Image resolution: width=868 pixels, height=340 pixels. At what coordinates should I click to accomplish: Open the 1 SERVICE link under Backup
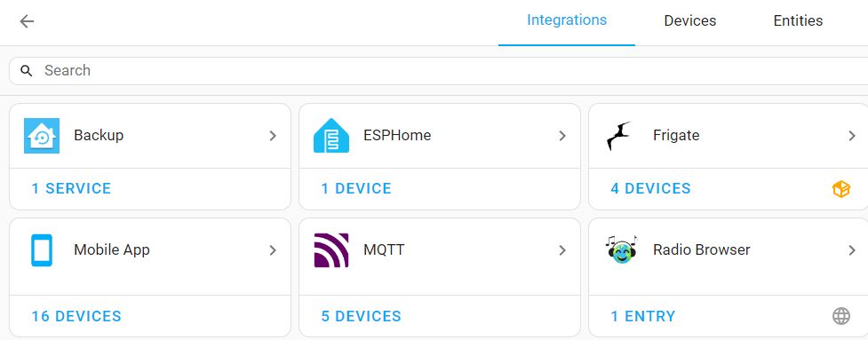tap(71, 188)
